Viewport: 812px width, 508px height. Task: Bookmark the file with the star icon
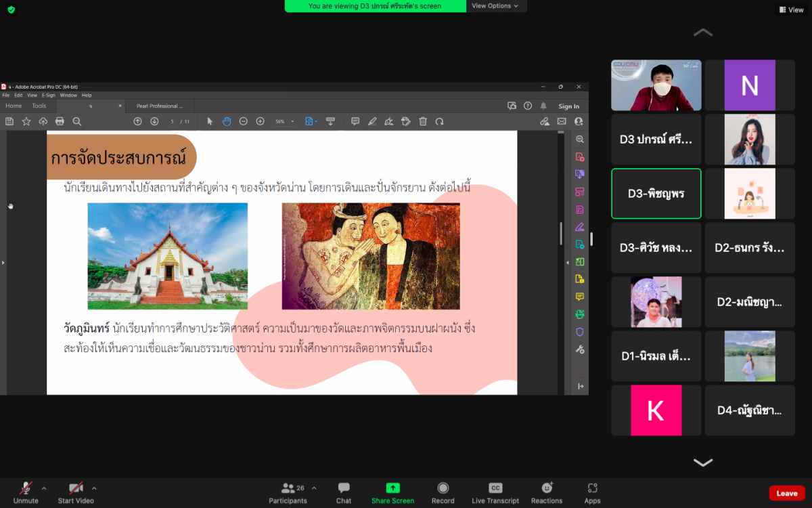[x=26, y=121]
